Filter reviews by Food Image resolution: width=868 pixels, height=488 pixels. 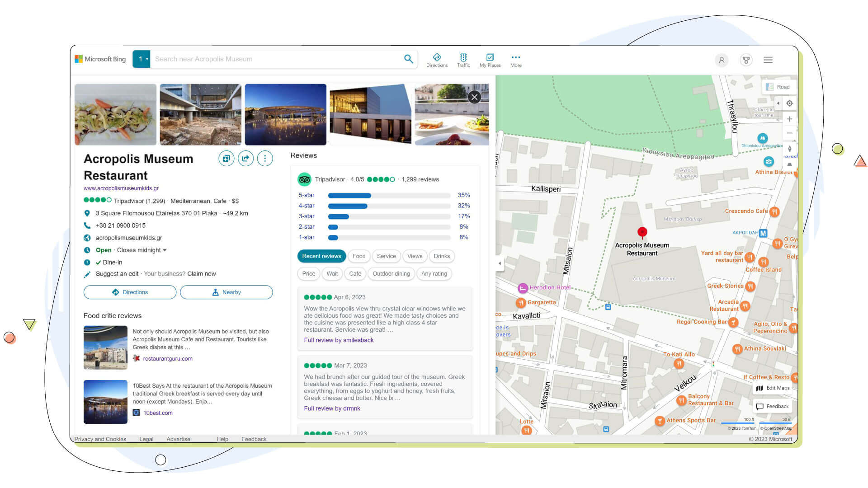click(x=359, y=256)
